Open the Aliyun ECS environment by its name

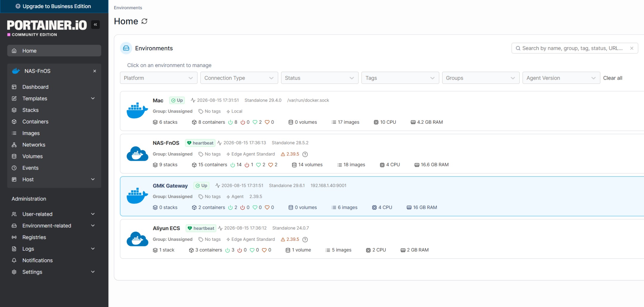pos(166,228)
